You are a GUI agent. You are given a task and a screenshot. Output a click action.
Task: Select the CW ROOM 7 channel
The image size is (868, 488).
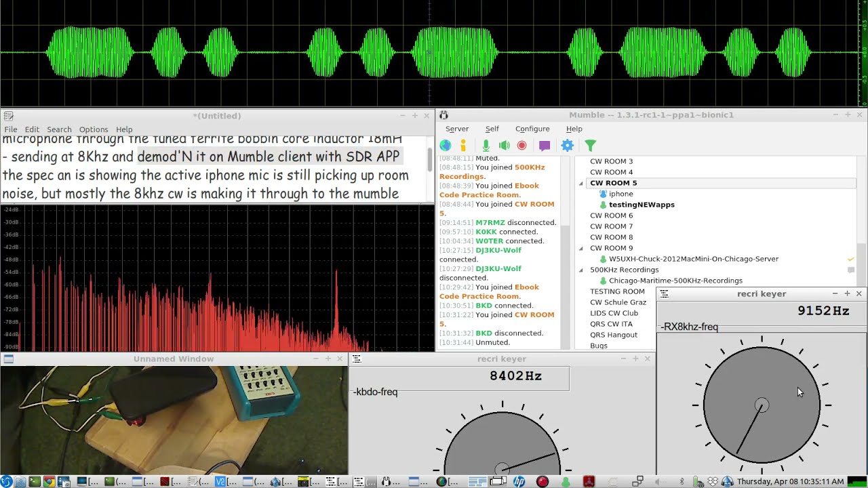pyautogui.click(x=611, y=226)
